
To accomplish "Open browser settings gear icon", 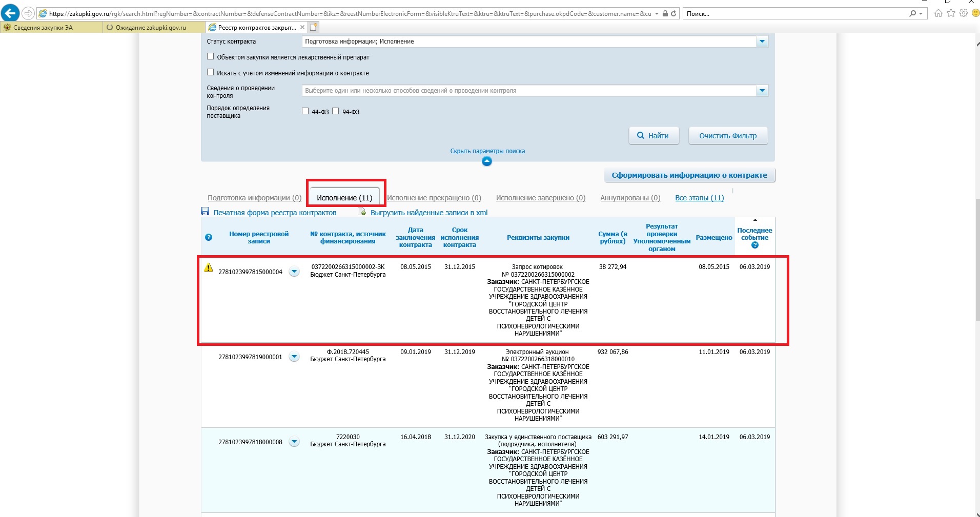I will [963, 13].
